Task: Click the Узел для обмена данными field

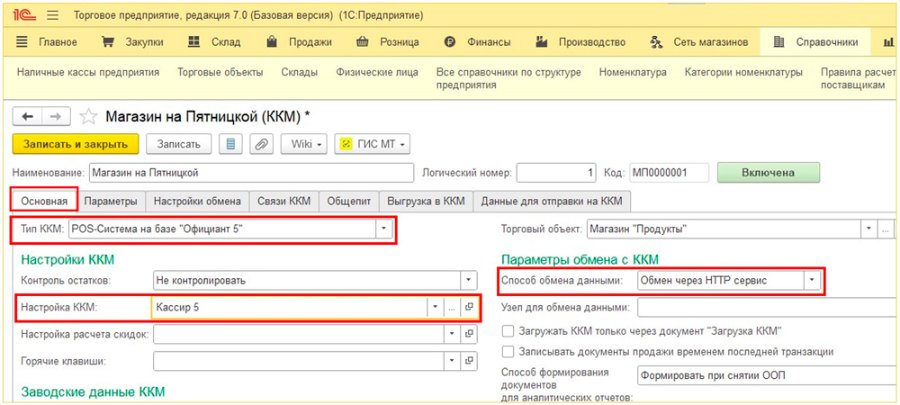Action: [766, 307]
